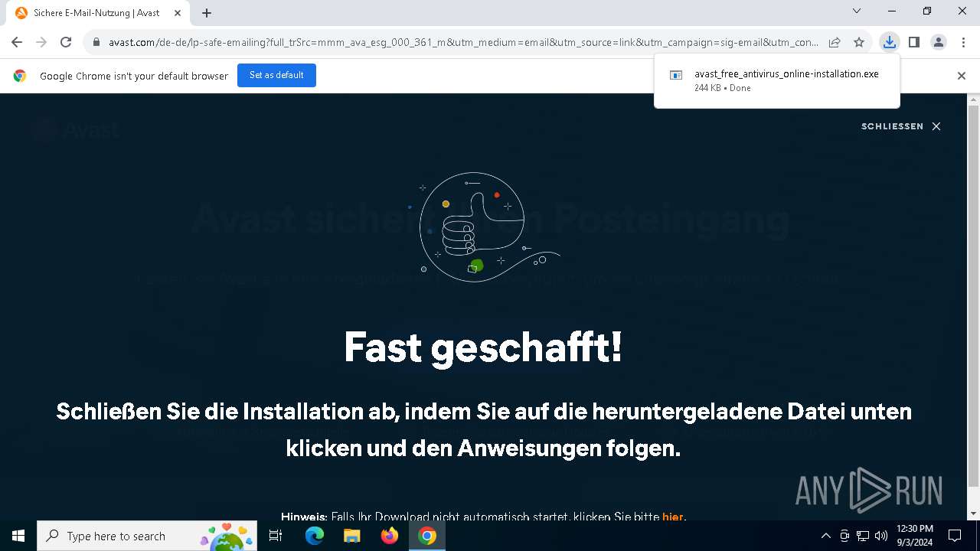Click the 'Fast geschafft!' heading
The image size is (980, 551).
(x=483, y=347)
